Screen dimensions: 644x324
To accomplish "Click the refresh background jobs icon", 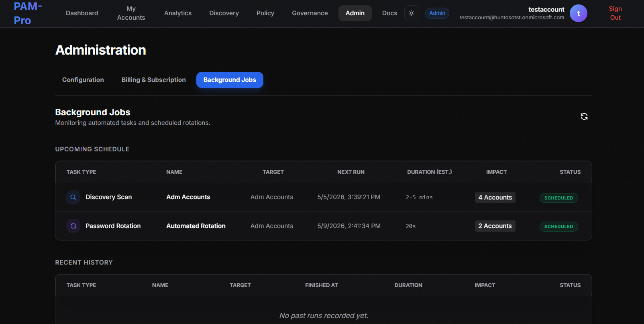I will pos(584,116).
